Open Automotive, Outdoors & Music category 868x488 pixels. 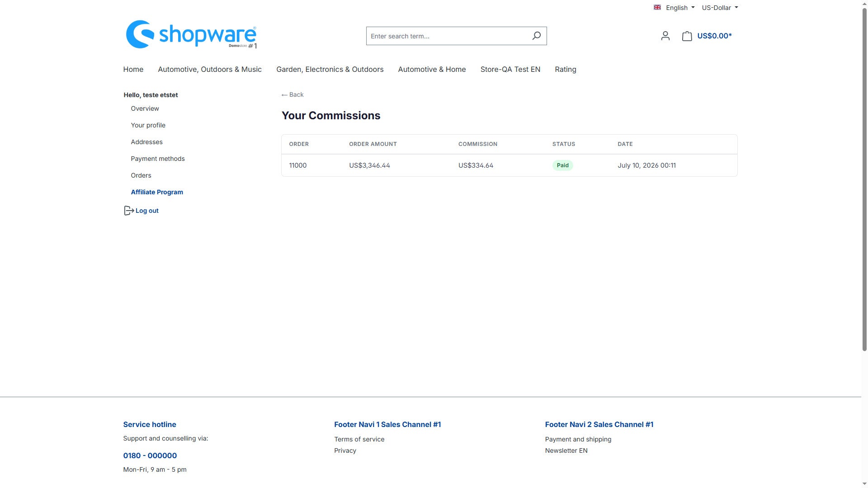tap(210, 69)
